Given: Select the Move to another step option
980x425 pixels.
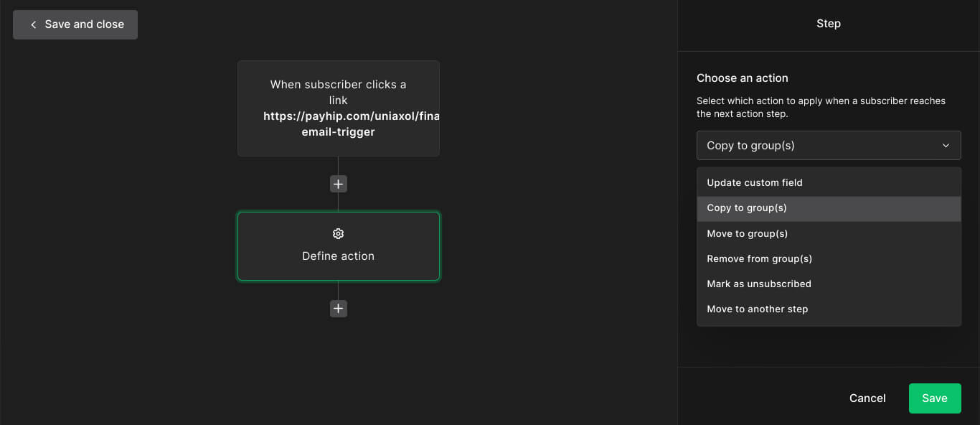Looking at the screenshot, I should 758,309.
